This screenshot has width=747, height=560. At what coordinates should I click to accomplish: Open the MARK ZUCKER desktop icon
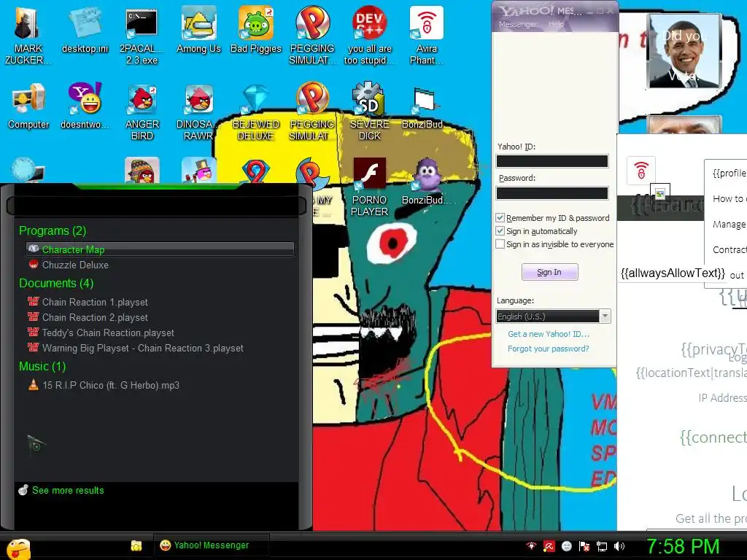click(x=28, y=36)
